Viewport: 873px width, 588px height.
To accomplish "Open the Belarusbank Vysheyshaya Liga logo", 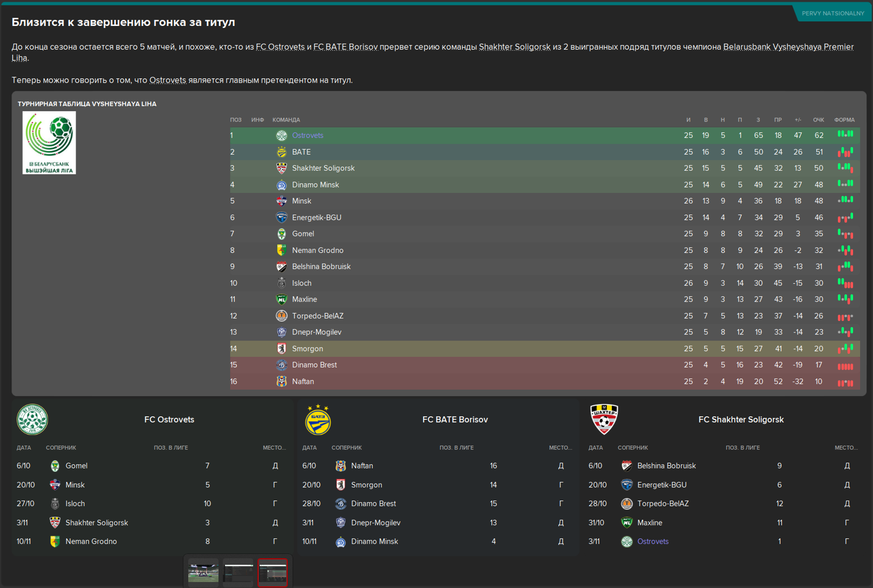I will coord(49,143).
